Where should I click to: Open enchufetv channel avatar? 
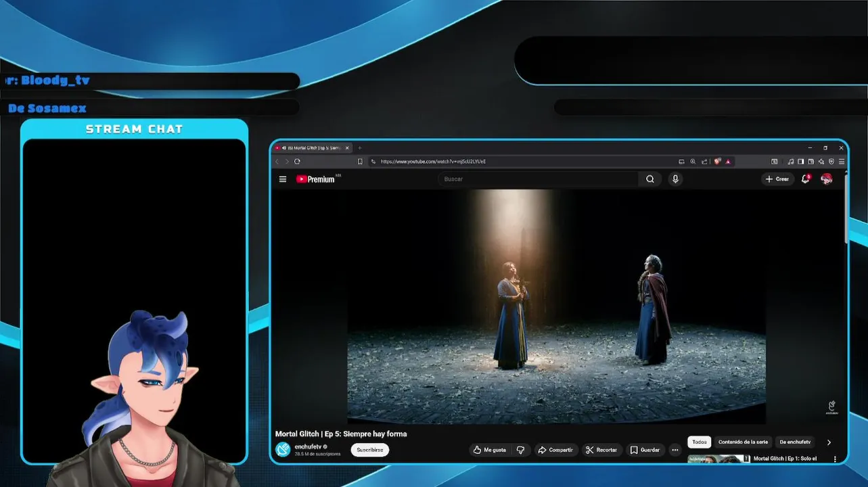[x=283, y=450]
